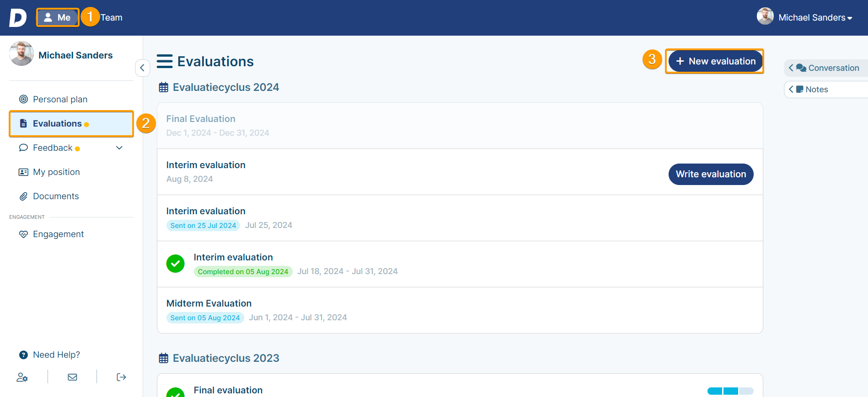Click the My position ID card icon
The height and width of the screenshot is (397, 868).
click(x=23, y=172)
